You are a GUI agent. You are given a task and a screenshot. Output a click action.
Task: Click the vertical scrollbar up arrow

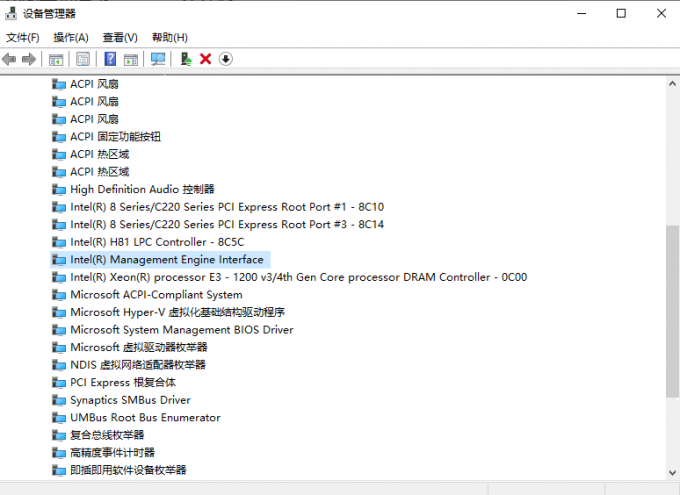tap(672, 85)
